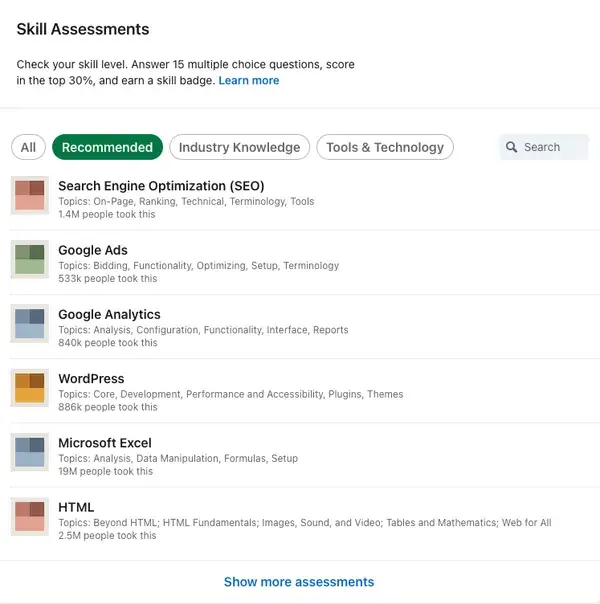
Task: Open the Learn more link
Action: [x=249, y=80]
